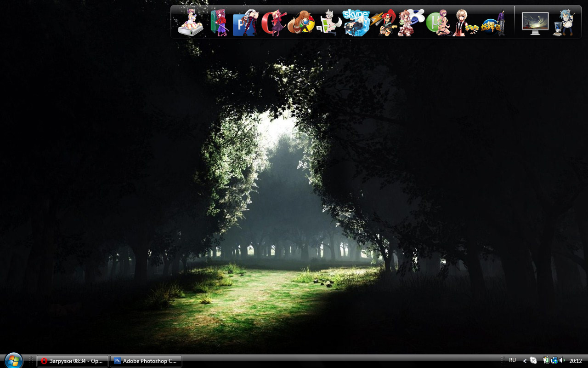
Task: Open the white wolf-girl dock icon
Action: click(x=329, y=23)
